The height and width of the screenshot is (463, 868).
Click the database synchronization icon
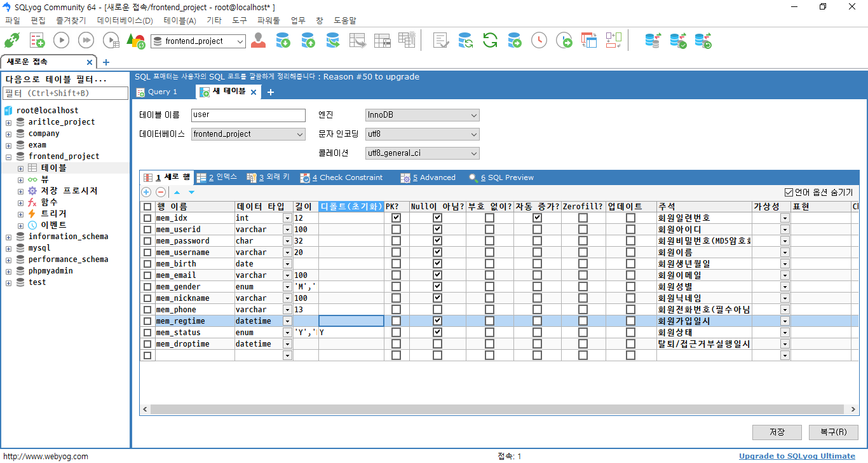coord(465,41)
